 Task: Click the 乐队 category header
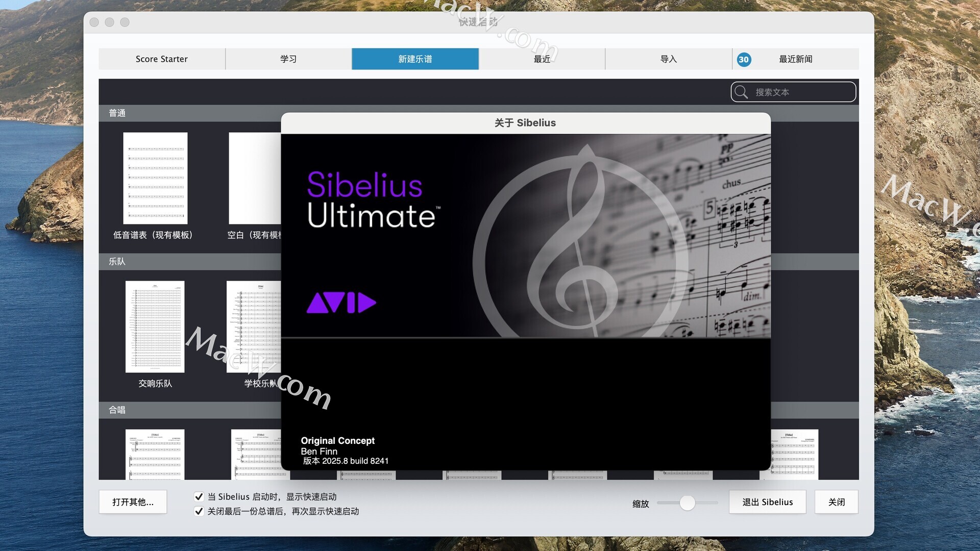[117, 261]
